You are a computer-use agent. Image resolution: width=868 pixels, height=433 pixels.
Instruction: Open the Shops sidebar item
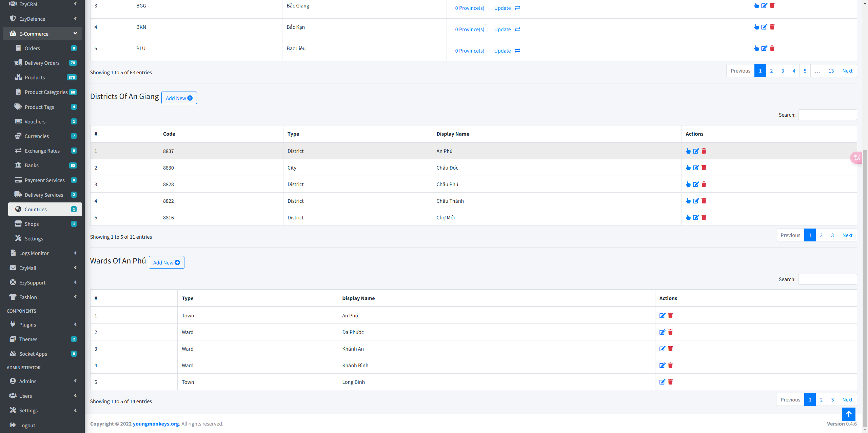32,224
